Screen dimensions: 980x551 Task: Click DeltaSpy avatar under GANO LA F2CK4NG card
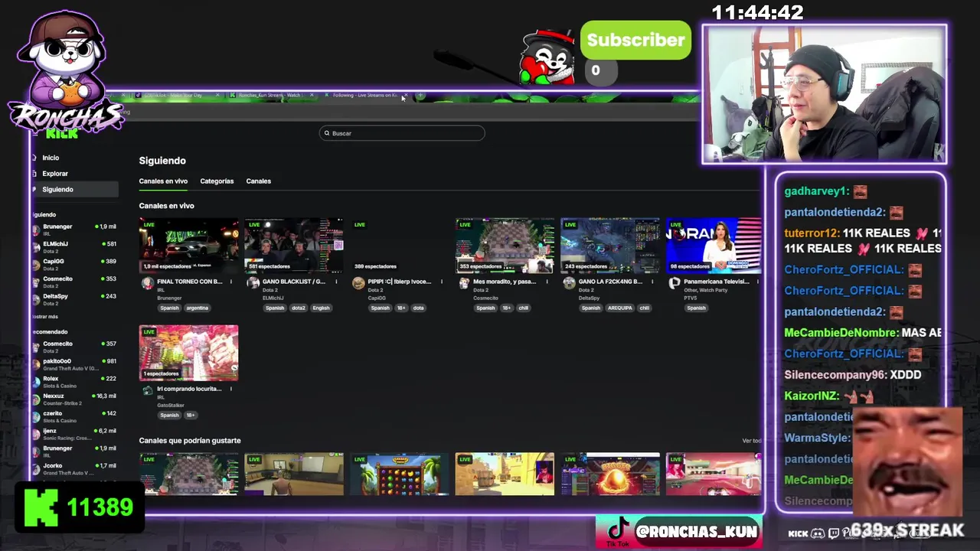(568, 283)
